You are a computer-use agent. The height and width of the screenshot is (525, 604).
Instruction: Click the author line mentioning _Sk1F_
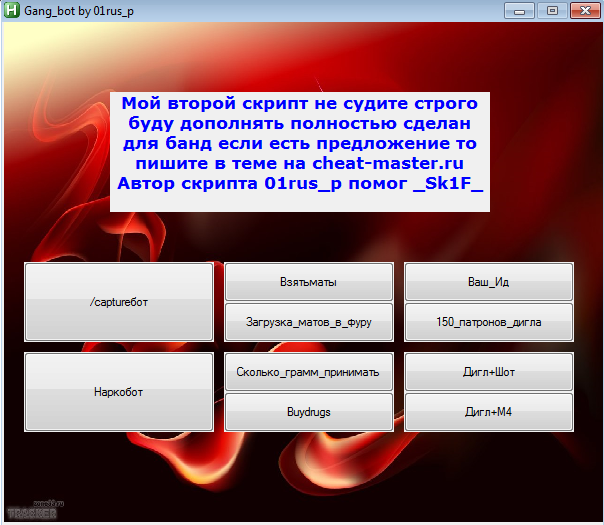(x=300, y=184)
